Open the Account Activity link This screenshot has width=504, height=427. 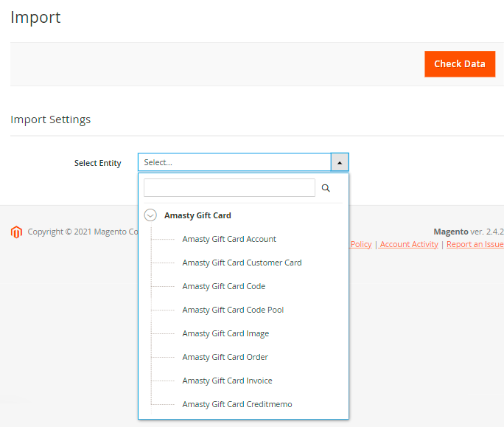coord(409,244)
